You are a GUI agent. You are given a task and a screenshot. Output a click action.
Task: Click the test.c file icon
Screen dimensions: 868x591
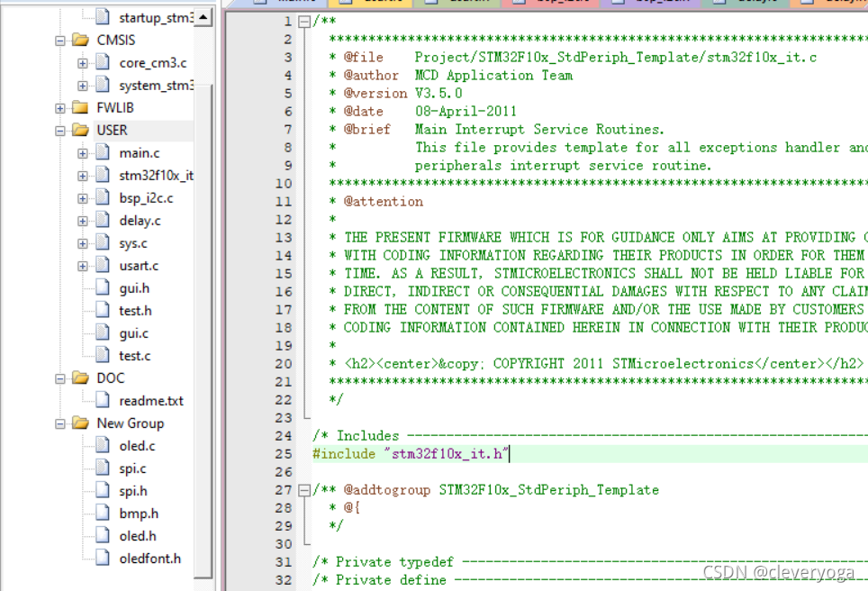click(103, 355)
